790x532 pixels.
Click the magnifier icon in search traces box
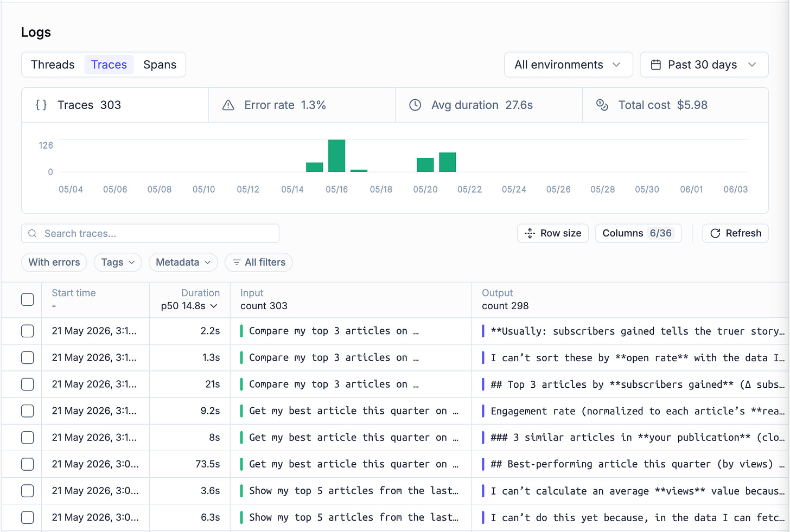33,234
